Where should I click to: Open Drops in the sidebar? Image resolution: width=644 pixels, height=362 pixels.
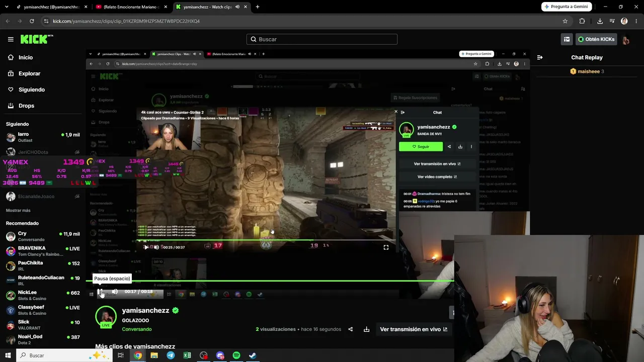(x=26, y=106)
